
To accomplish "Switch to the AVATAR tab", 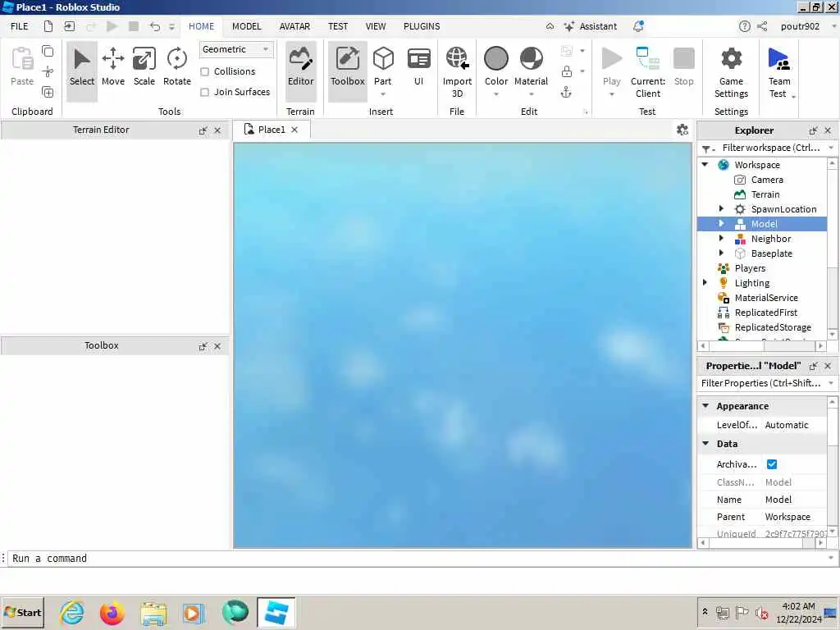I will tap(294, 26).
